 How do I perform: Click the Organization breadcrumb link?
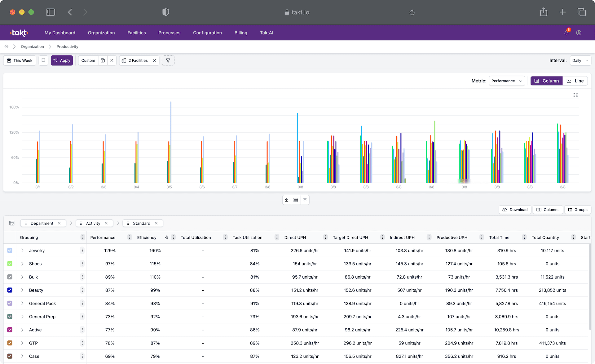[32, 46]
